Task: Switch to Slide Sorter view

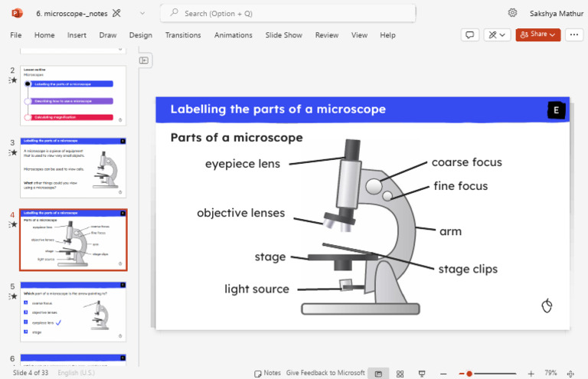Action: point(400,373)
